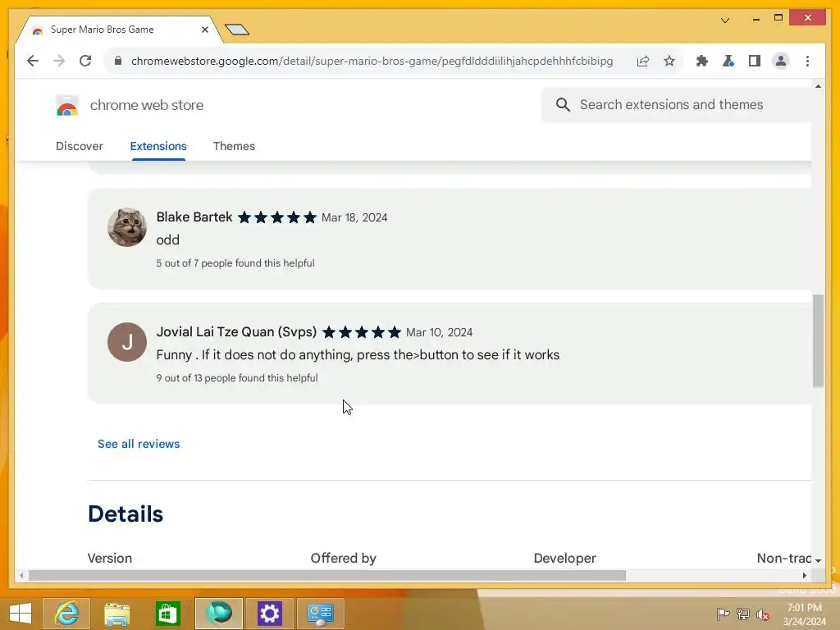Click the horizontal scroll right arrow
This screenshot has width=840, height=630.
pyautogui.click(x=804, y=575)
